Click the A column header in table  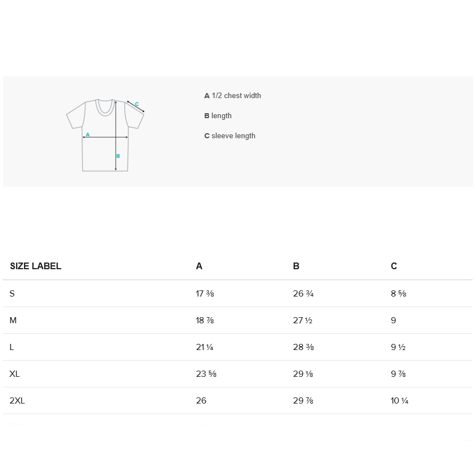[x=199, y=266]
